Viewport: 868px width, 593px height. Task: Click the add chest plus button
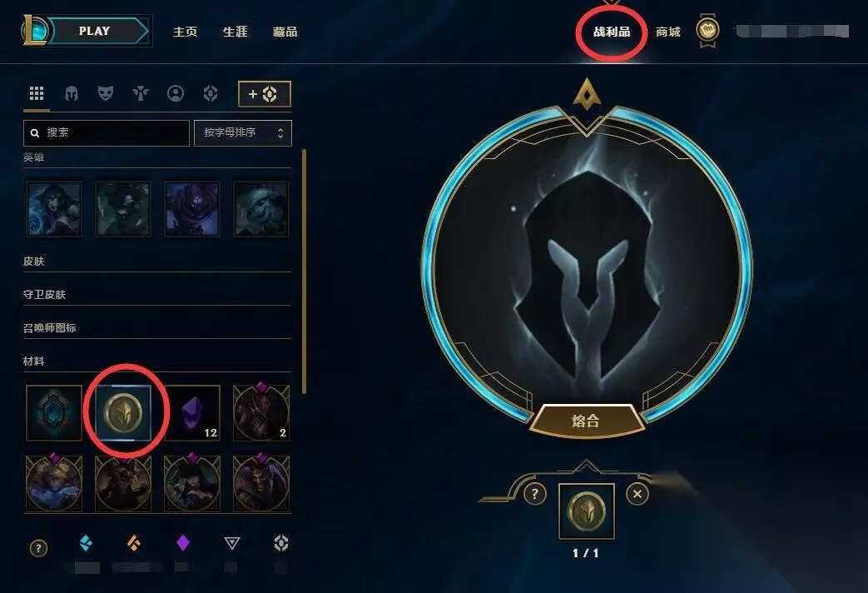(265, 94)
